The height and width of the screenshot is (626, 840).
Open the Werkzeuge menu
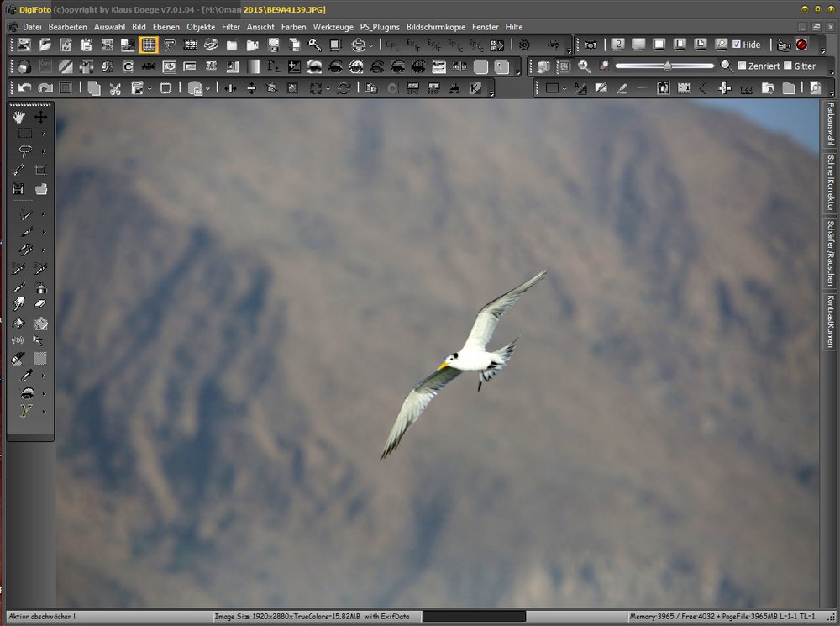333,27
